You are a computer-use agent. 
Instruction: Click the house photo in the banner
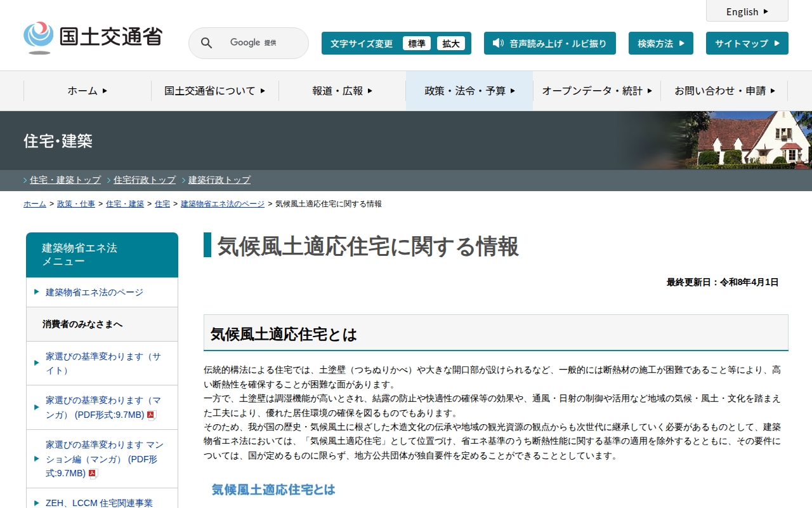pyautogui.click(x=749, y=140)
